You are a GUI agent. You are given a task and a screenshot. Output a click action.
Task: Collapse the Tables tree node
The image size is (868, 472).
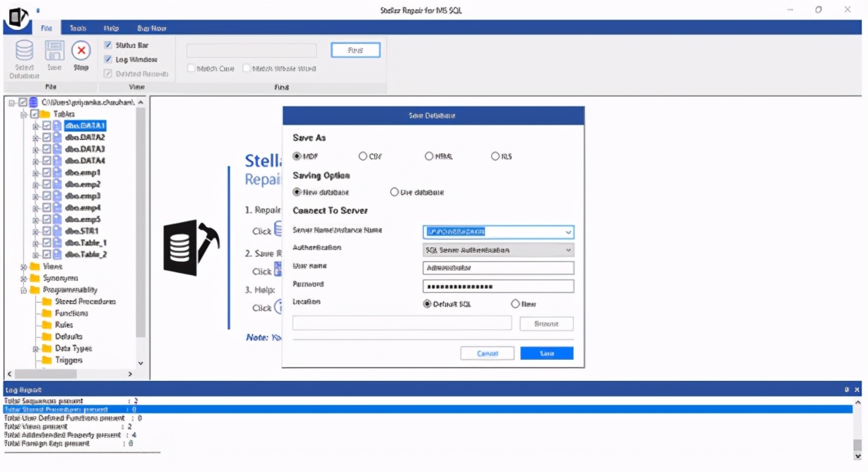coord(24,114)
